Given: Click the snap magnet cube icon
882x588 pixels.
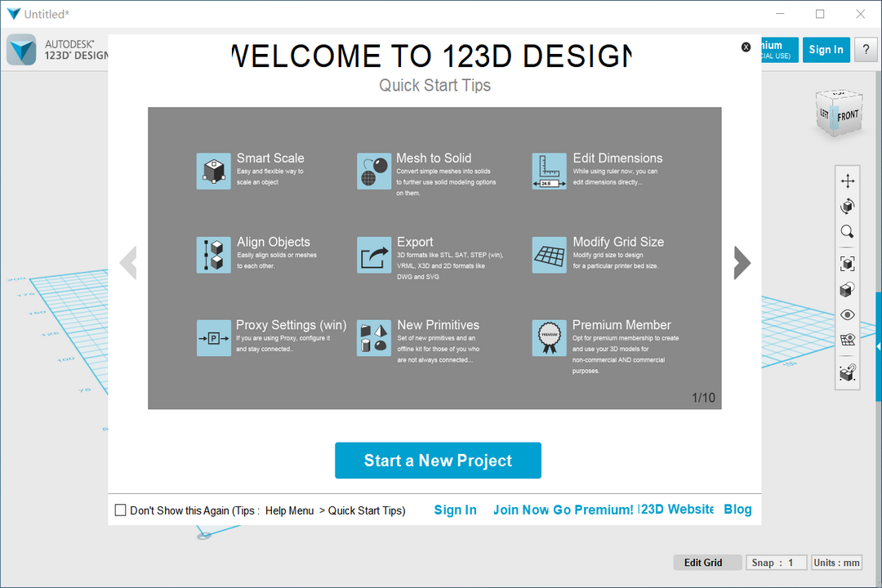Looking at the screenshot, I should coord(847,372).
